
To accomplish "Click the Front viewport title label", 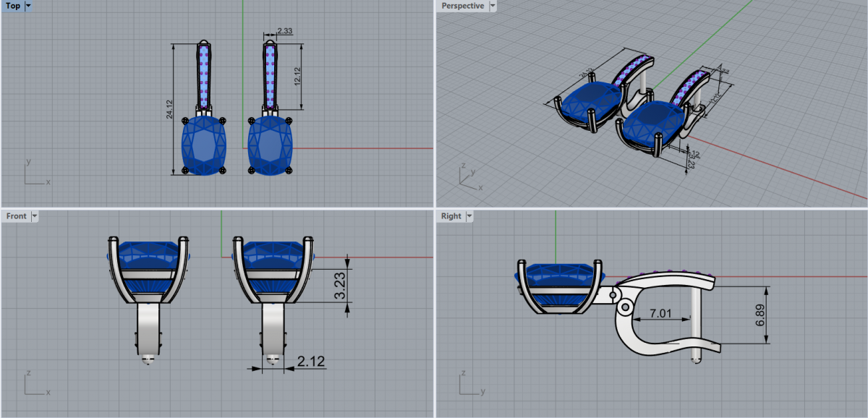I will click(16, 216).
